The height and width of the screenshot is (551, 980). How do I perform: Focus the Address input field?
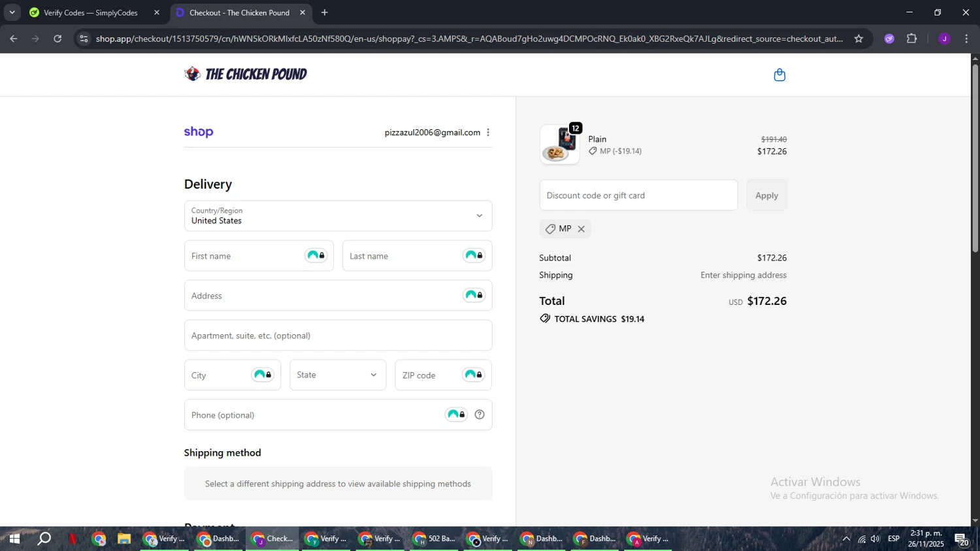pyautogui.click(x=338, y=296)
